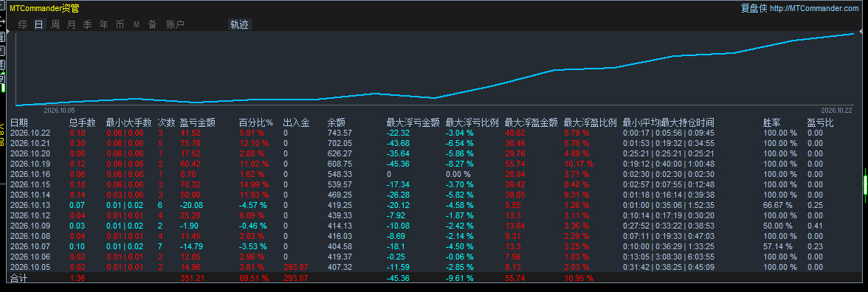Click the 最小|大手数 column header
This screenshot has height=292, width=868.
coord(128,122)
